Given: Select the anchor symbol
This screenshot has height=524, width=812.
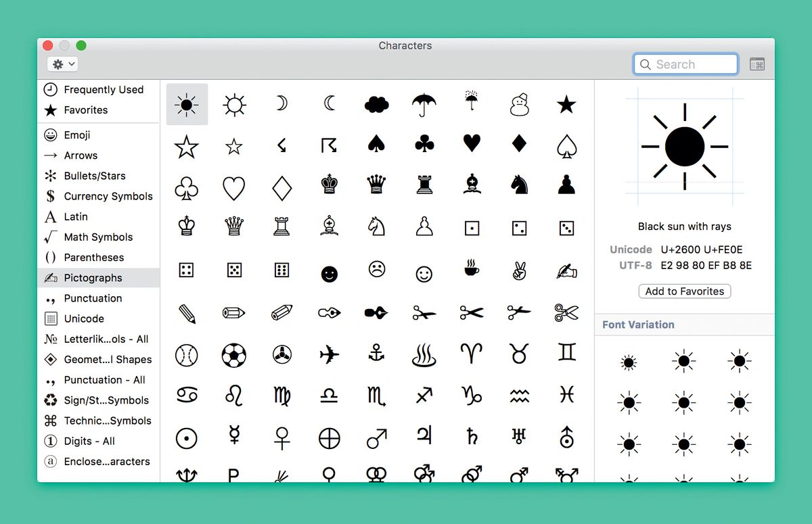Looking at the screenshot, I should pyautogui.click(x=376, y=355).
